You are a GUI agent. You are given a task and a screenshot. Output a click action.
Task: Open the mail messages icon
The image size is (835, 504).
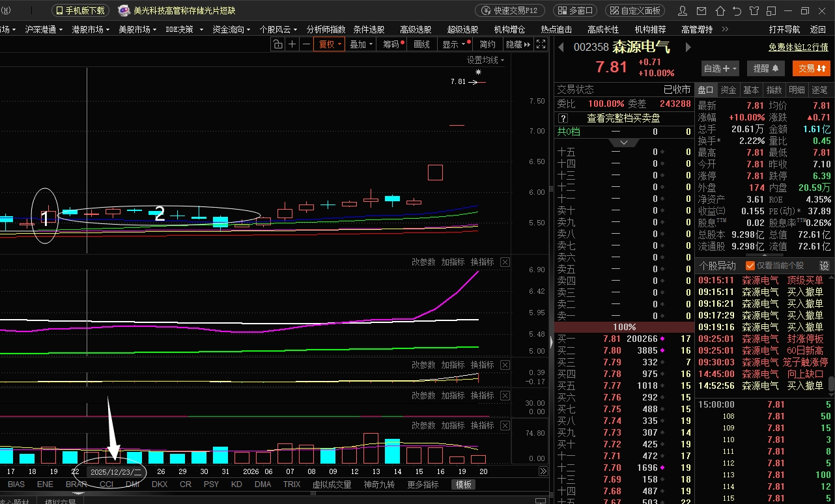701,10
